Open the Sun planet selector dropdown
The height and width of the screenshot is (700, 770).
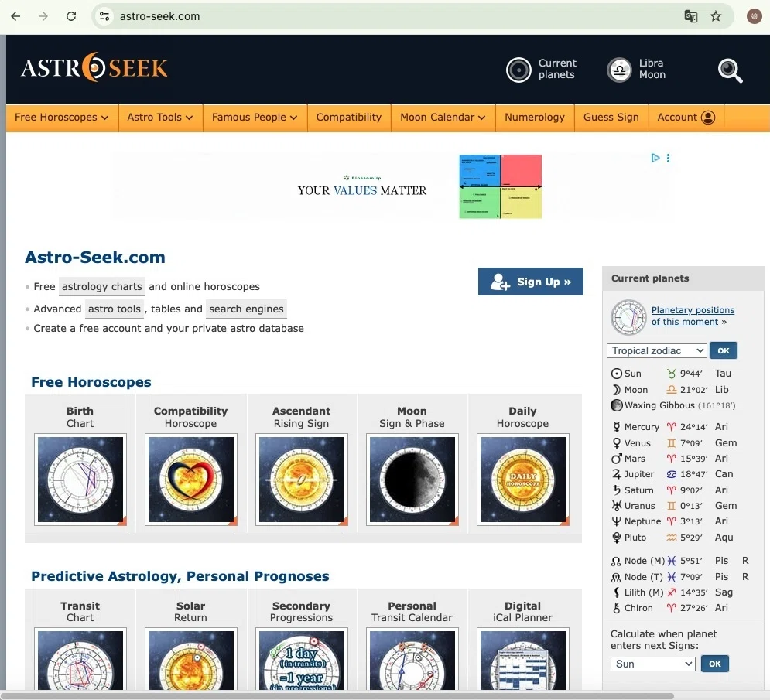[652, 664]
